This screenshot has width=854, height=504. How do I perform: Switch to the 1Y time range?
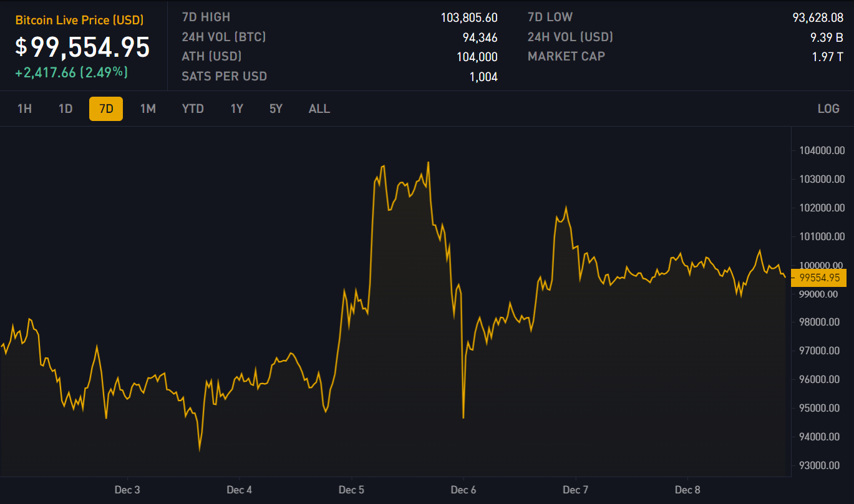point(236,109)
